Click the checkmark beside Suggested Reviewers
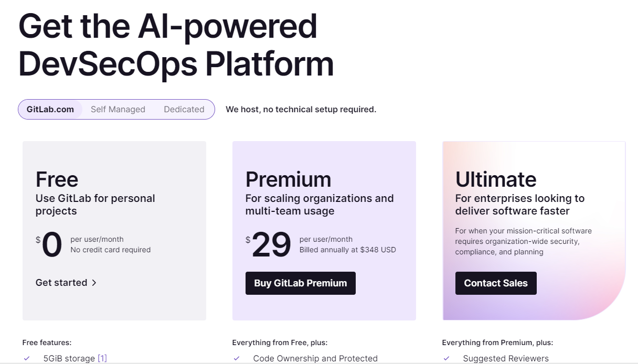Viewport: 638px width, 364px height. click(x=446, y=359)
